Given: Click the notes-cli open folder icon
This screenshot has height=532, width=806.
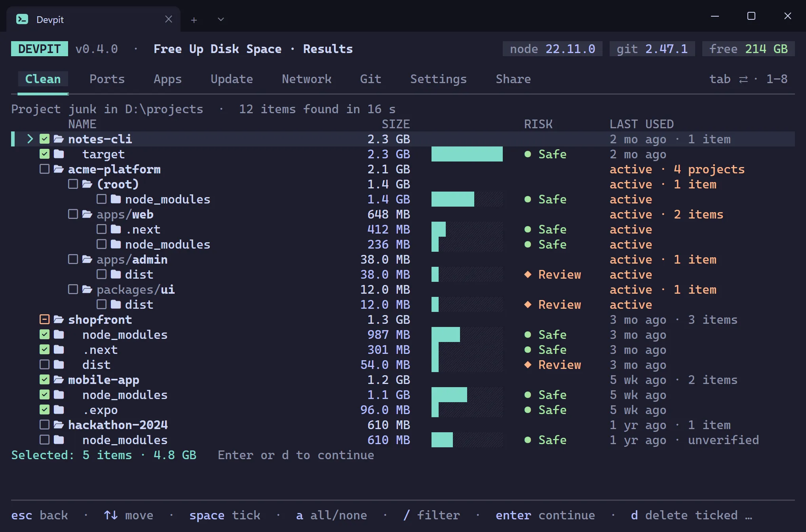Looking at the screenshot, I should tap(59, 139).
